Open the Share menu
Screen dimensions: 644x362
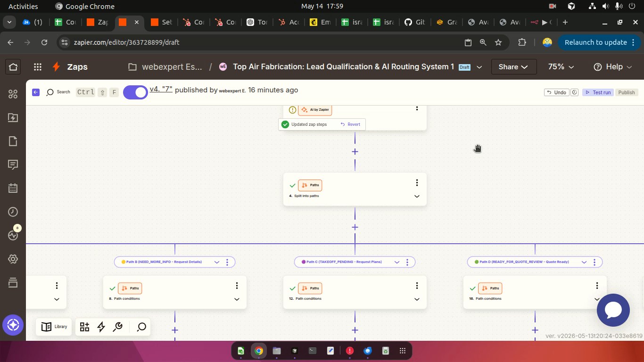514,67
